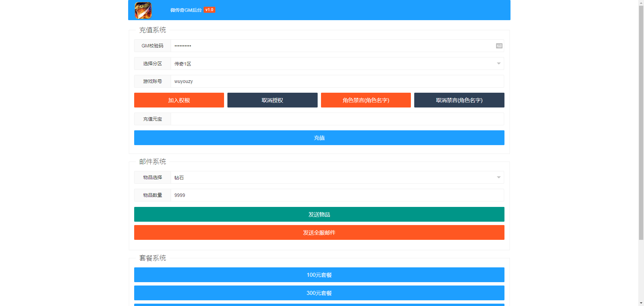Screen dimensions: 644x306
Task: Click the 选择分区 field label
Action: click(153, 63)
